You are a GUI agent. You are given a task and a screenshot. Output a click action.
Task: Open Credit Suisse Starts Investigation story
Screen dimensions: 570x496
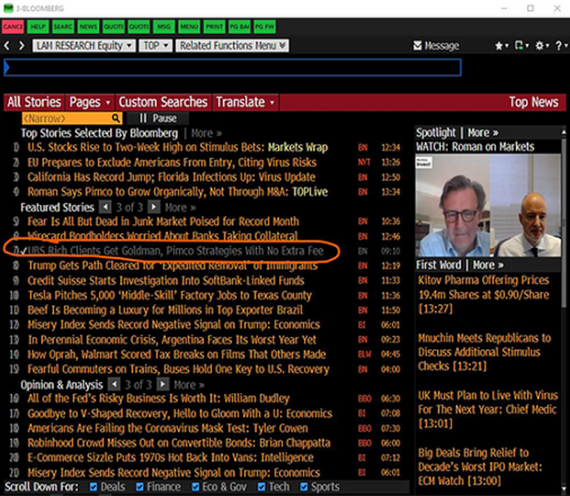[166, 281]
